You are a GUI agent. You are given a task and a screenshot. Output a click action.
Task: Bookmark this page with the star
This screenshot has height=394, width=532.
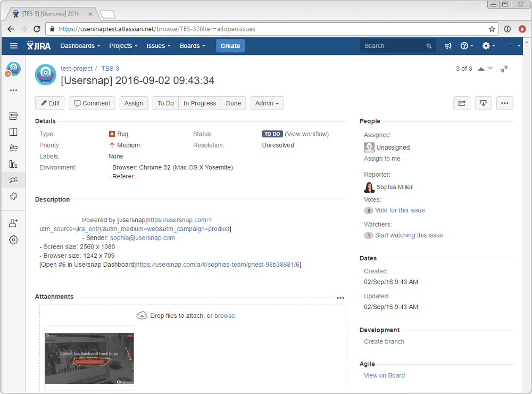coord(492,29)
